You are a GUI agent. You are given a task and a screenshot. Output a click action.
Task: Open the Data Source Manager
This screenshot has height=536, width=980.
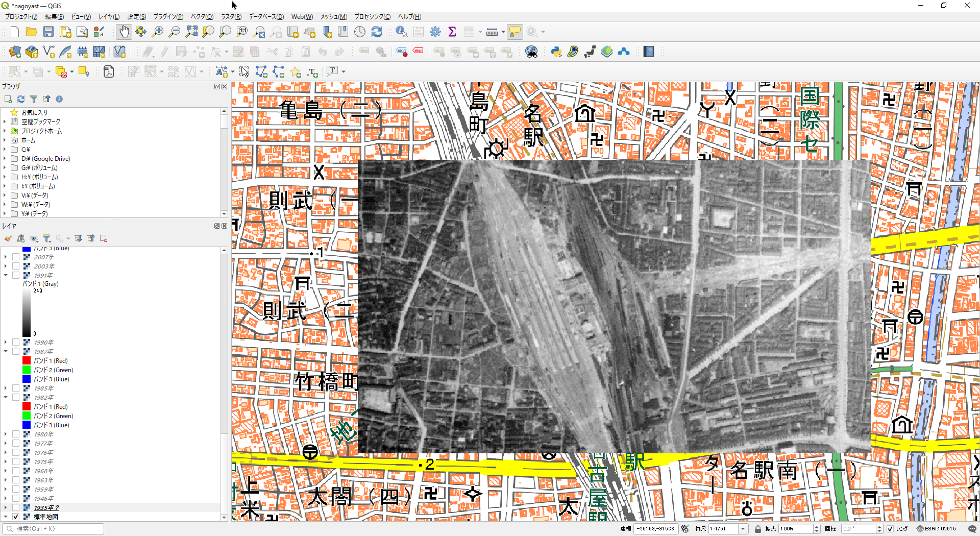[x=14, y=52]
